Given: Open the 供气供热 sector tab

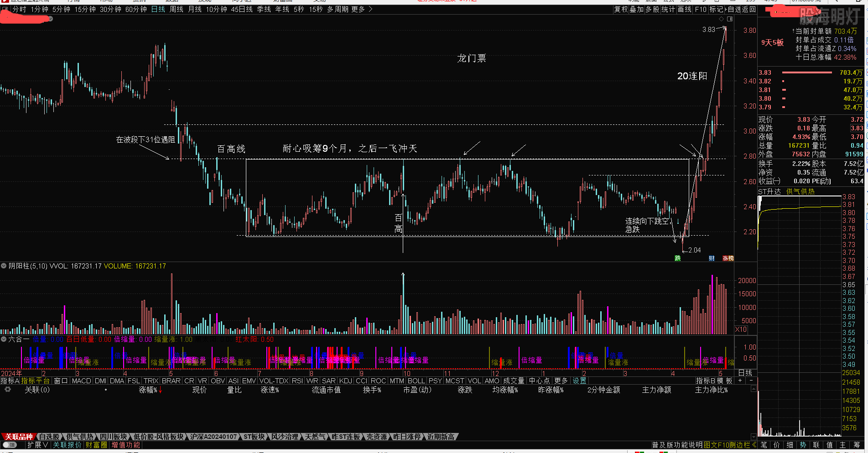Looking at the screenshot, I should click(80, 437).
